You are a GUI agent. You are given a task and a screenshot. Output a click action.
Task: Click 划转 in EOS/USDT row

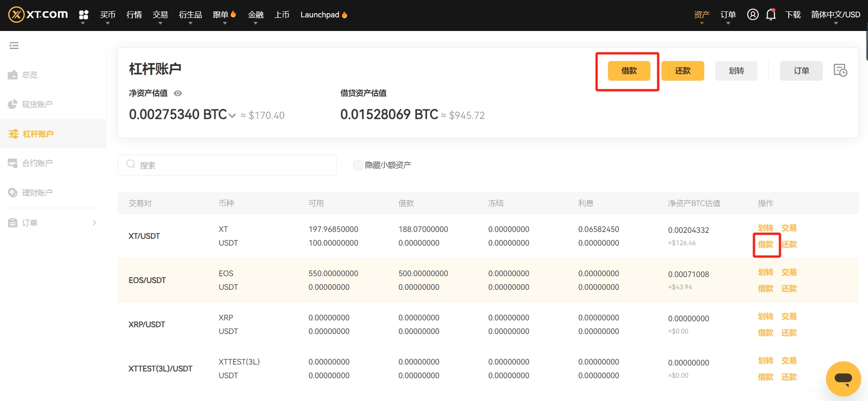[x=765, y=272]
